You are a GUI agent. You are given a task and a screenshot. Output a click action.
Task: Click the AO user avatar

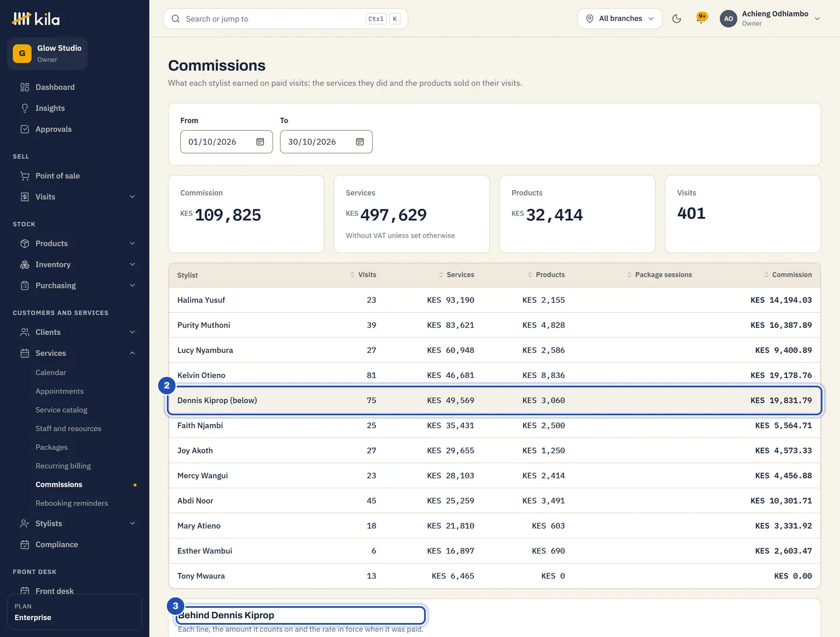729,19
